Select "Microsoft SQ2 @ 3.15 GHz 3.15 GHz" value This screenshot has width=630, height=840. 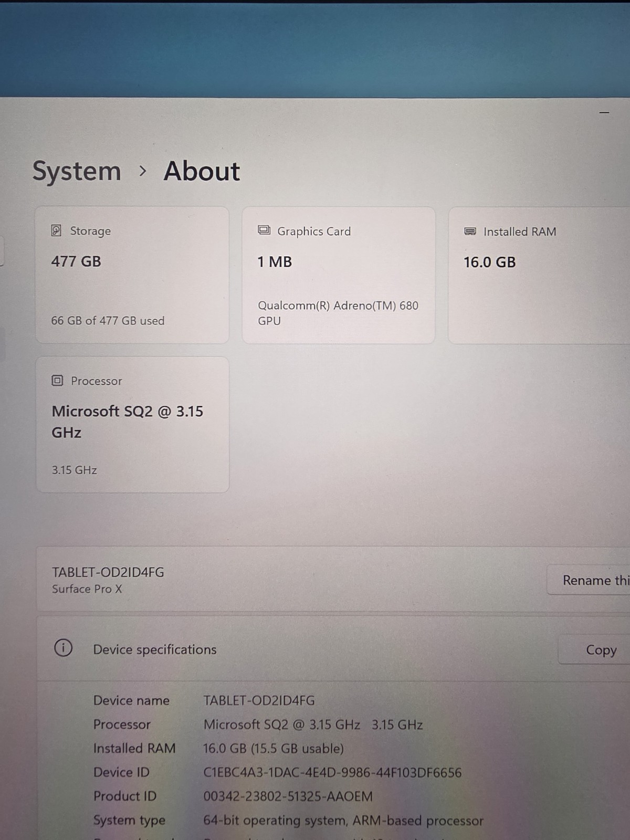tap(313, 724)
